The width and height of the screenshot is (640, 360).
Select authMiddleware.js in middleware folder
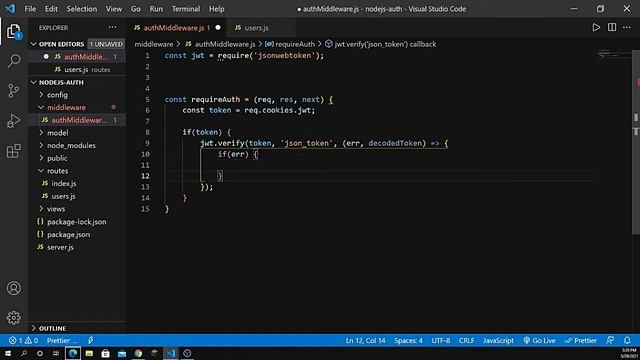pos(78,120)
